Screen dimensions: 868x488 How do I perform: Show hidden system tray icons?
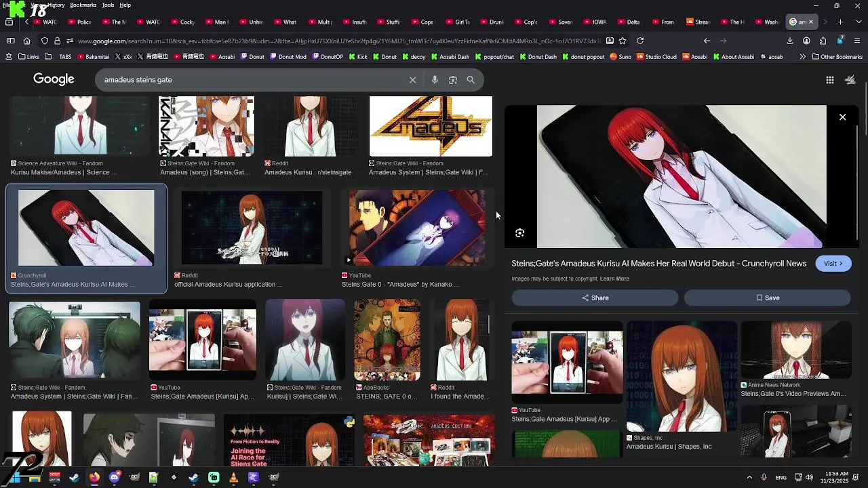click(749, 477)
